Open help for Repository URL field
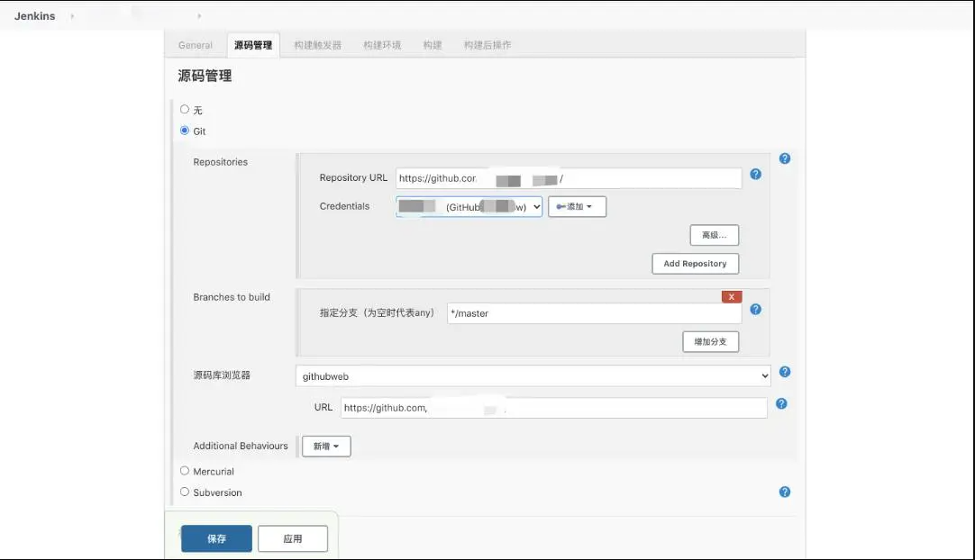 [755, 174]
